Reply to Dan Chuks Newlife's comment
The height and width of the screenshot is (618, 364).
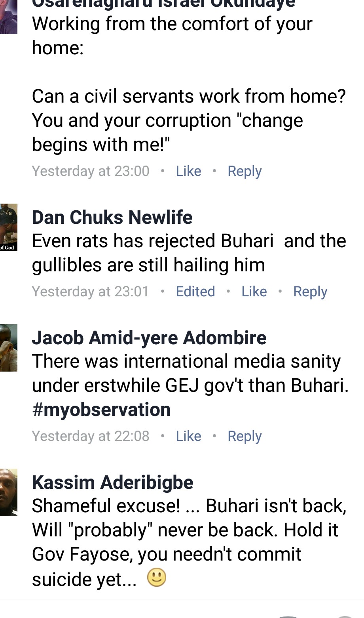pyautogui.click(x=310, y=292)
